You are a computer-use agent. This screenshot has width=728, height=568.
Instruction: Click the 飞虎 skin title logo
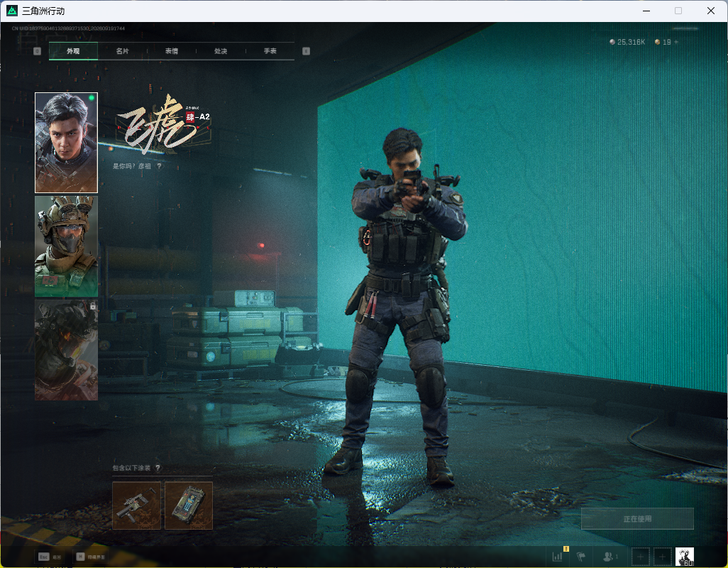[x=157, y=124]
